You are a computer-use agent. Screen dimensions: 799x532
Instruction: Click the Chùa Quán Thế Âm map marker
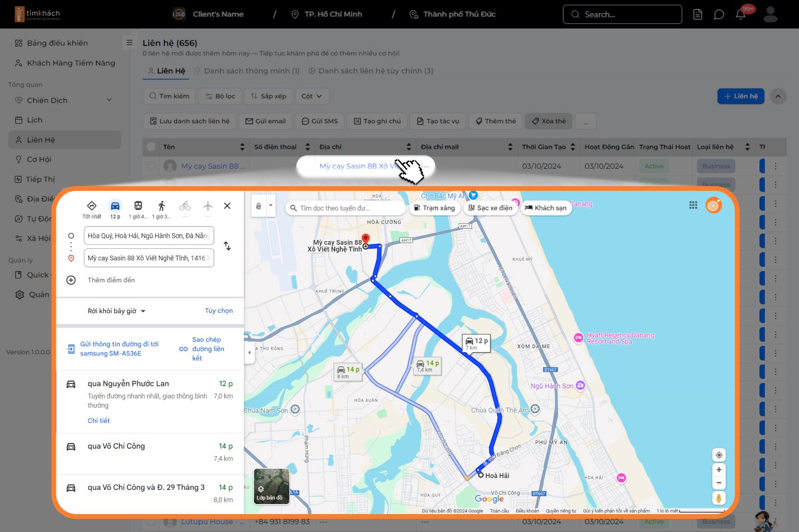point(535,409)
